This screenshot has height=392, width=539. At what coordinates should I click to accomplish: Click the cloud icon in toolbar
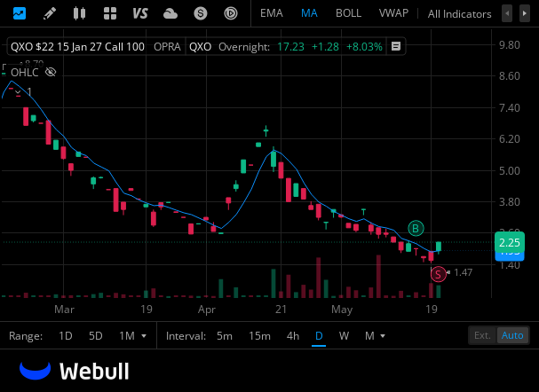[x=170, y=13]
